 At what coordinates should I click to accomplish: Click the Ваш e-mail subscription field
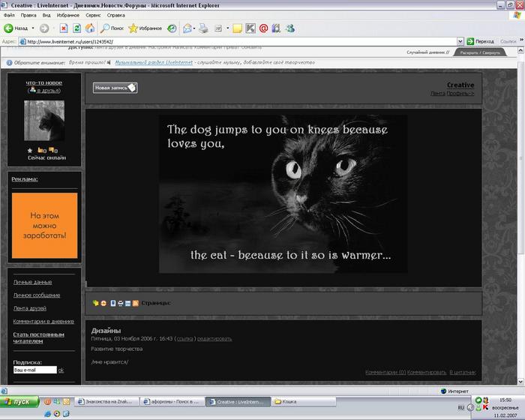tap(35, 370)
